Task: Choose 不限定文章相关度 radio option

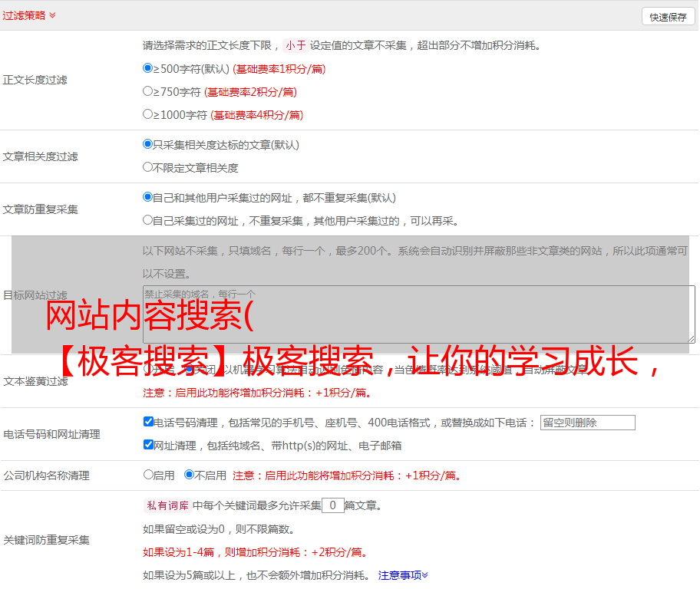Action: click(x=148, y=167)
